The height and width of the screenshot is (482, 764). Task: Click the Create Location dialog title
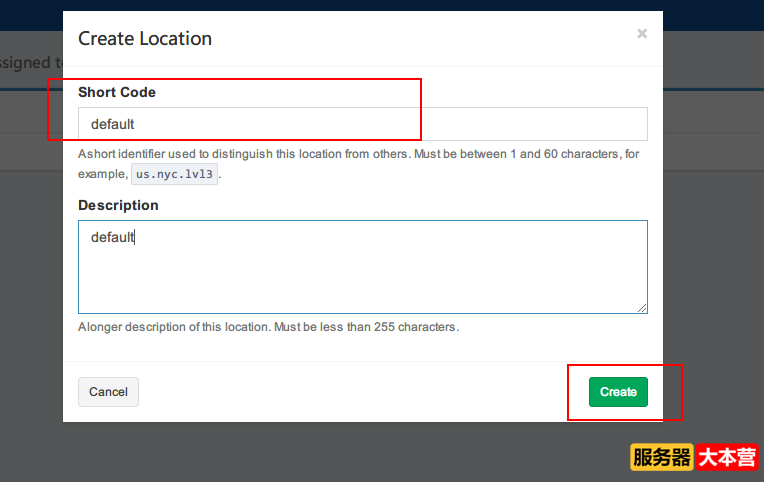pos(145,39)
